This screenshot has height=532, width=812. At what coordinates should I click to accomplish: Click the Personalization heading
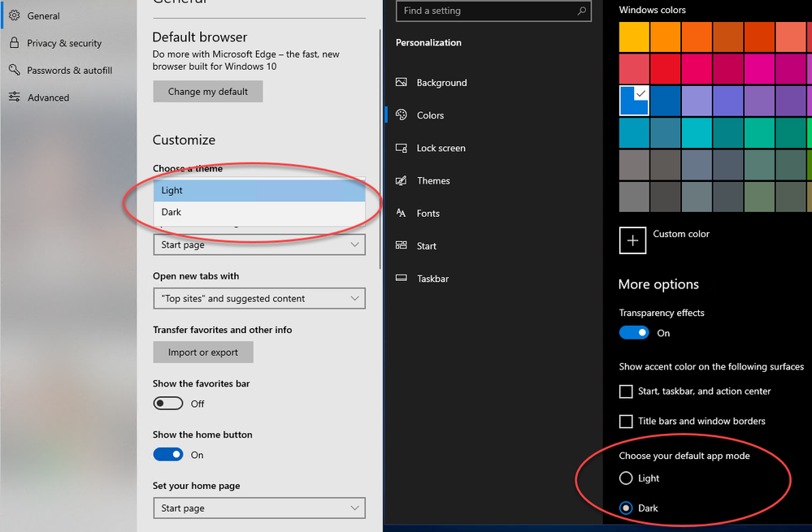point(428,42)
